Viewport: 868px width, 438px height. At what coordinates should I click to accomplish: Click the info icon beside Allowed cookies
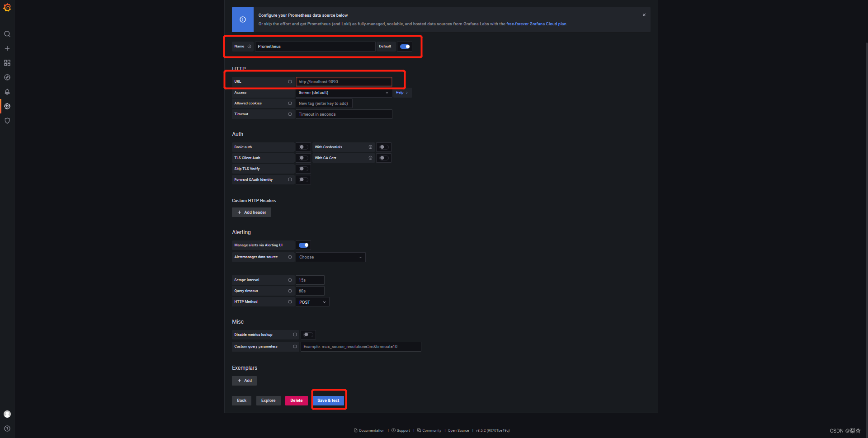[290, 104]
